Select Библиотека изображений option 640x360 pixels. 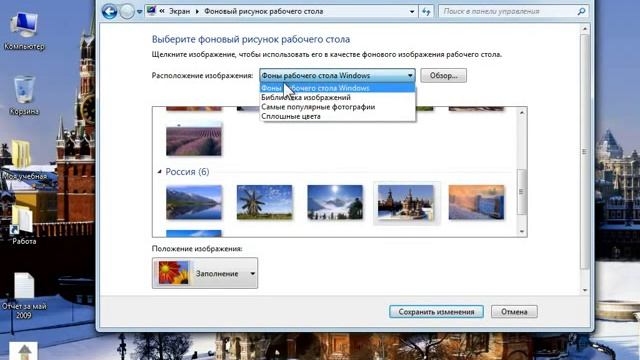(x=338, y=97)
